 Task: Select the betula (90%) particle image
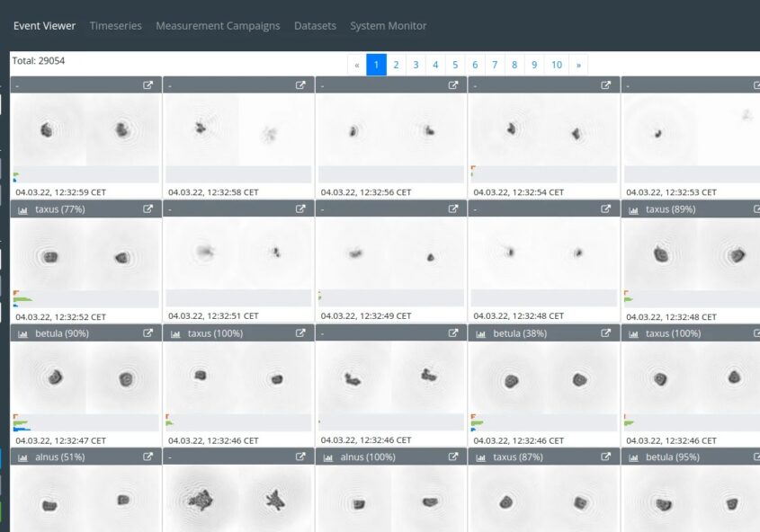coord(85,377)
